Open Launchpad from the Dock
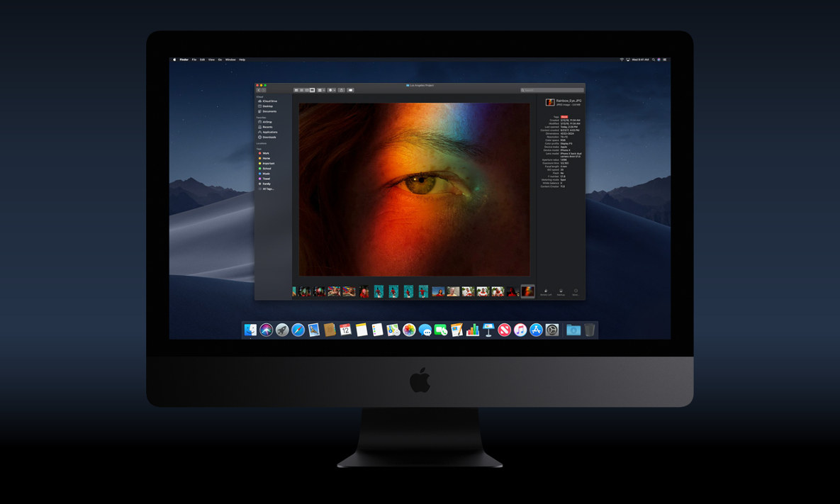 [x=282, y=330]
